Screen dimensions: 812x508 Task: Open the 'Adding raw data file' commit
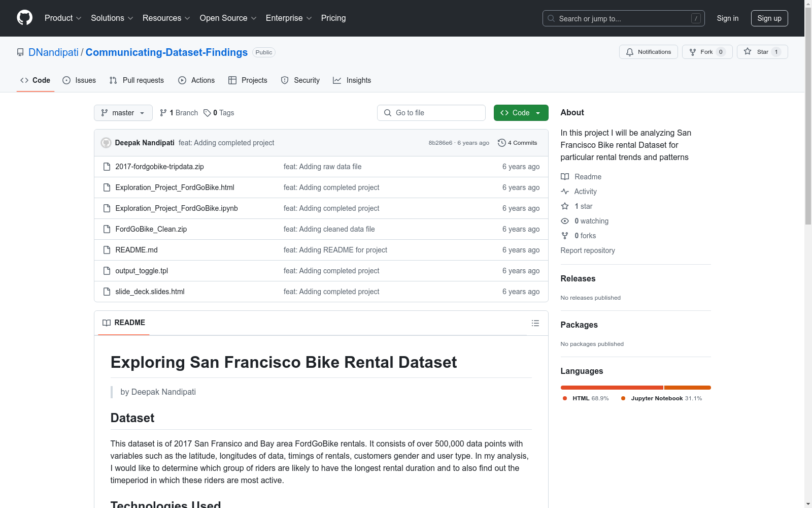click(322, 167)
